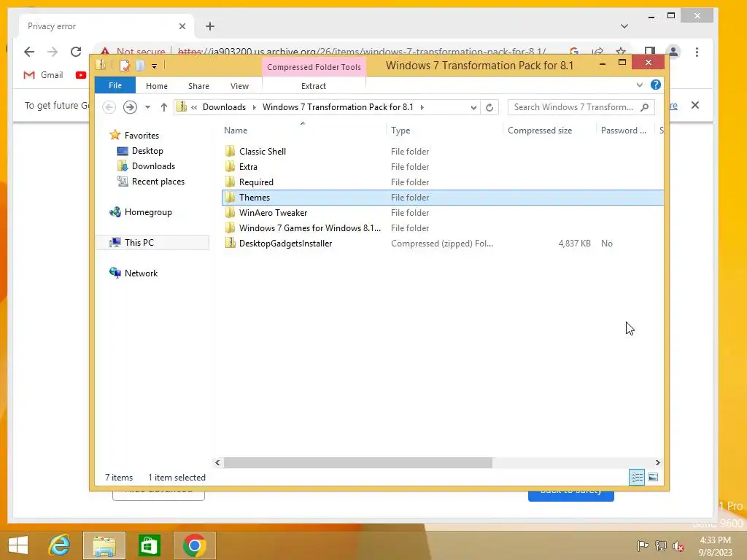The image size is (747, 560).
Task: Click the DesktopGadgetsInstaller zip icon
Action: click(x=230, y=244)
